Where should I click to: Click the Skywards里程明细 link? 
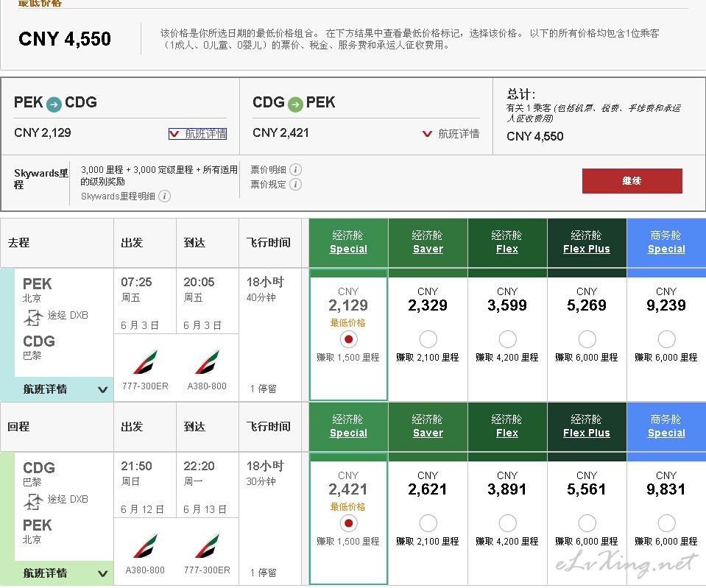tap(118, 196)
